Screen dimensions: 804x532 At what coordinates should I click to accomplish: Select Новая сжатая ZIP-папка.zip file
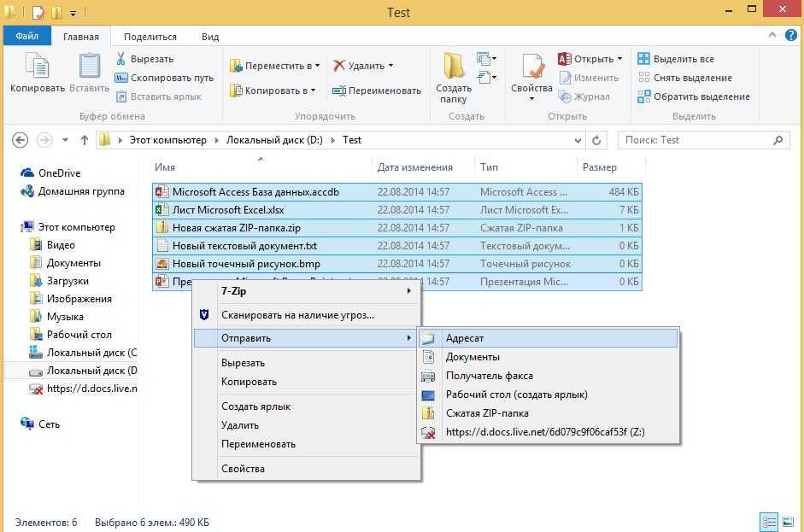pos(396,228)
